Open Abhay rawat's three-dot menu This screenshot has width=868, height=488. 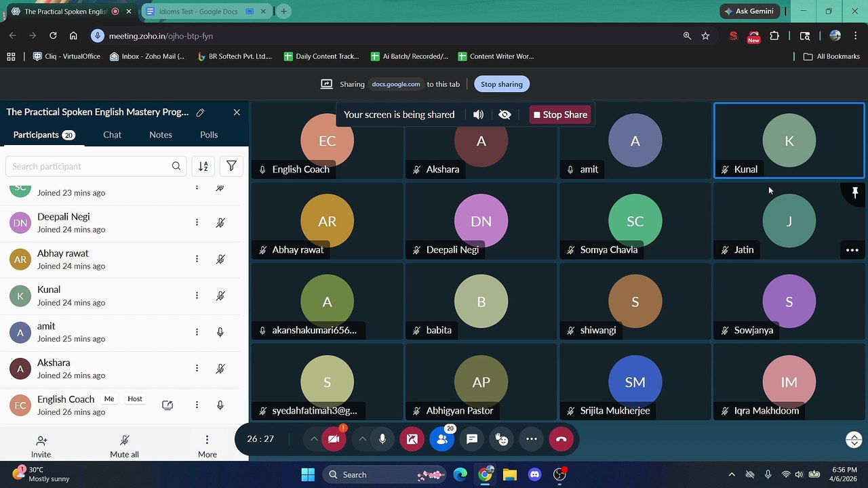[197, 259]
